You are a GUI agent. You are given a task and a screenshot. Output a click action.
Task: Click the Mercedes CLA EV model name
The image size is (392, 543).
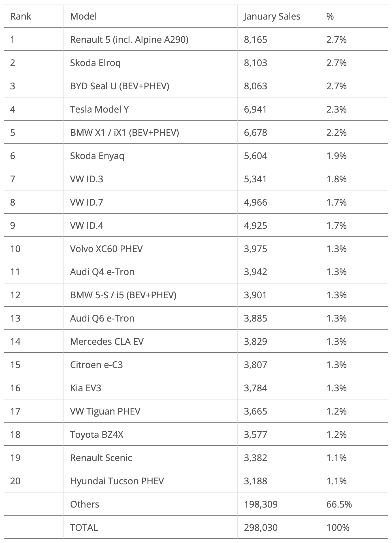(107, 341)
